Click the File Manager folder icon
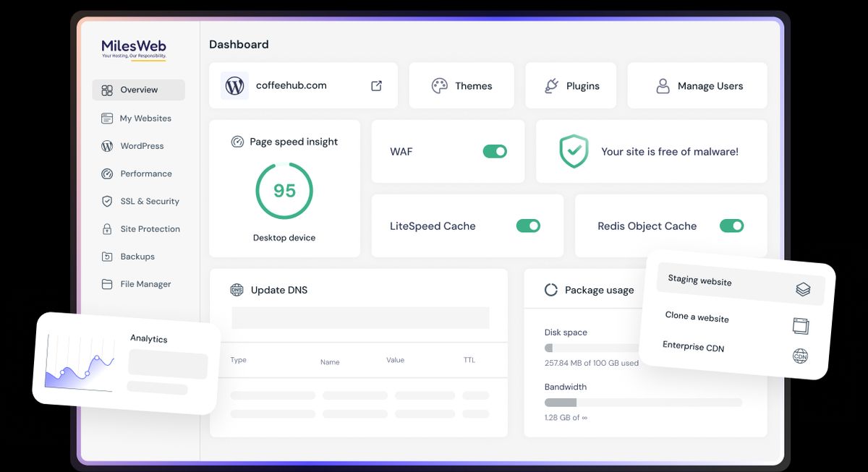Screen dimensions: 868x472 click(107, 284)
